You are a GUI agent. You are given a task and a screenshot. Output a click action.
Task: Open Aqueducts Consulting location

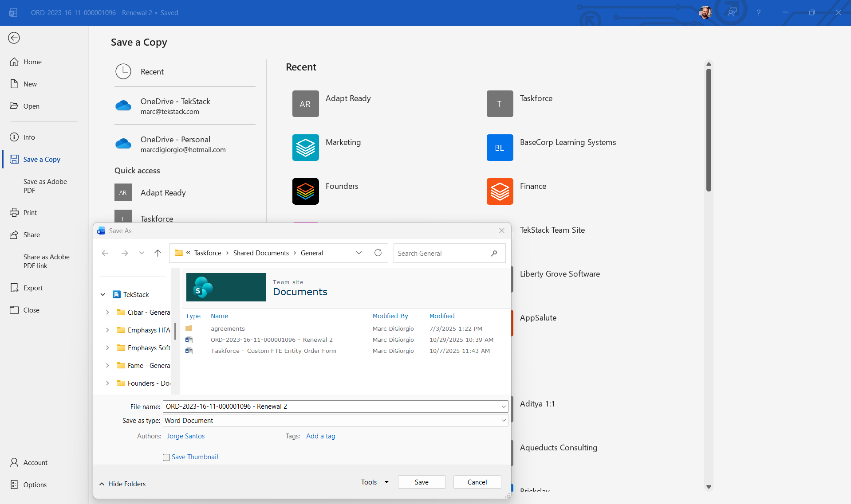[559, 448]
